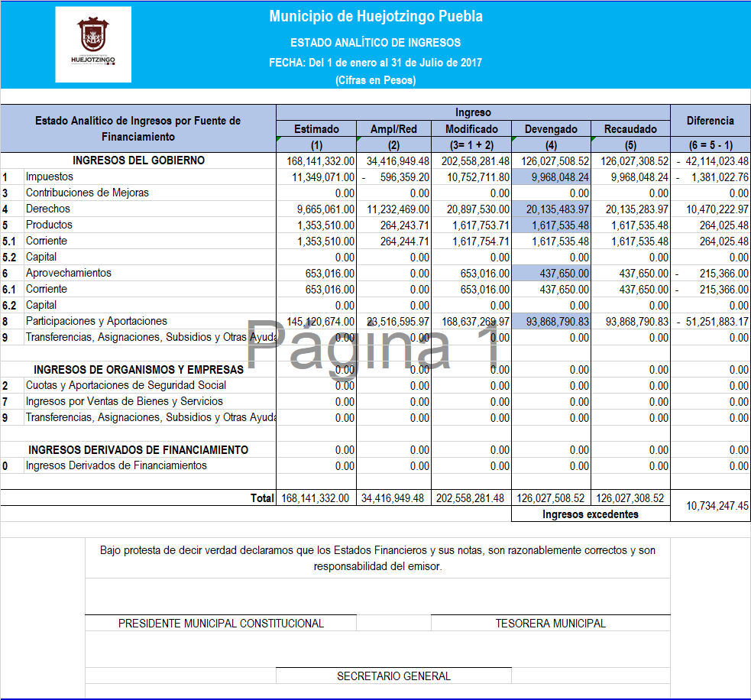Select the Aprovechamientos row label

(x=69, y=273)
